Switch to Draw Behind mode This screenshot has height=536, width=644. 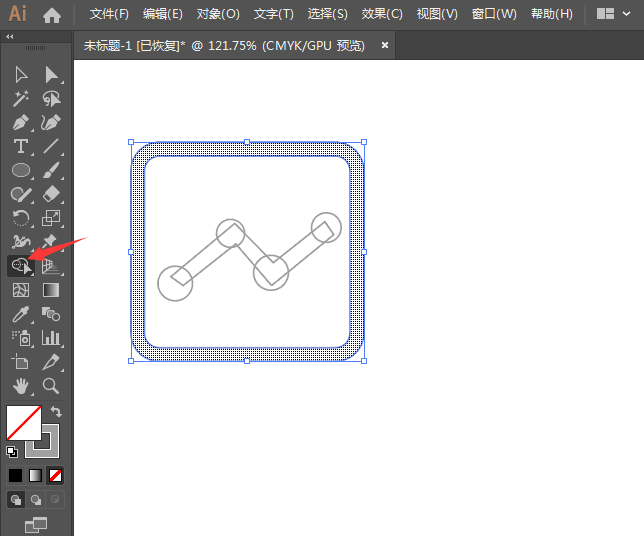pyautogui.click(x=36, y=499)
